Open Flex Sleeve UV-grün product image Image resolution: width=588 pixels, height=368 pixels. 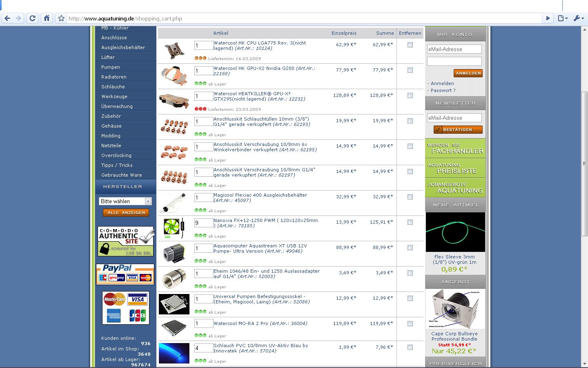pos(455,232)
